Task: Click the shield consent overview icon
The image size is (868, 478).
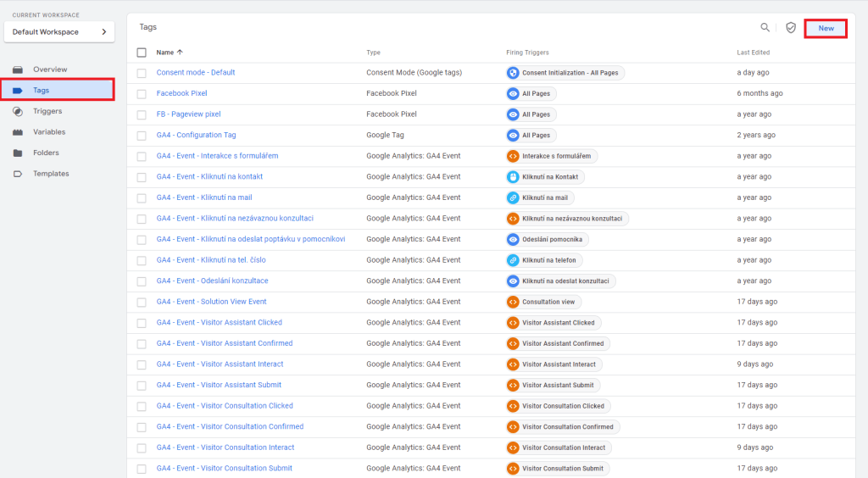Action: pyautogui.click(x=791, y=28)
